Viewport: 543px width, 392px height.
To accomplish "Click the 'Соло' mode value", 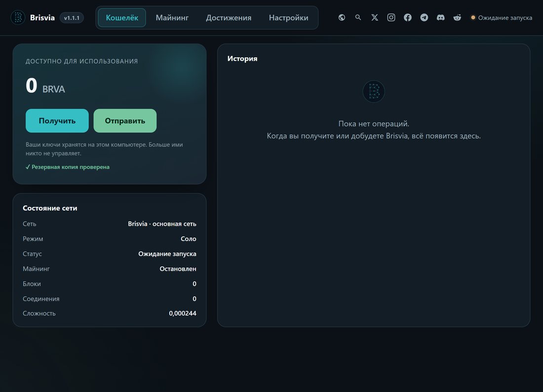I will pos(189,239).
